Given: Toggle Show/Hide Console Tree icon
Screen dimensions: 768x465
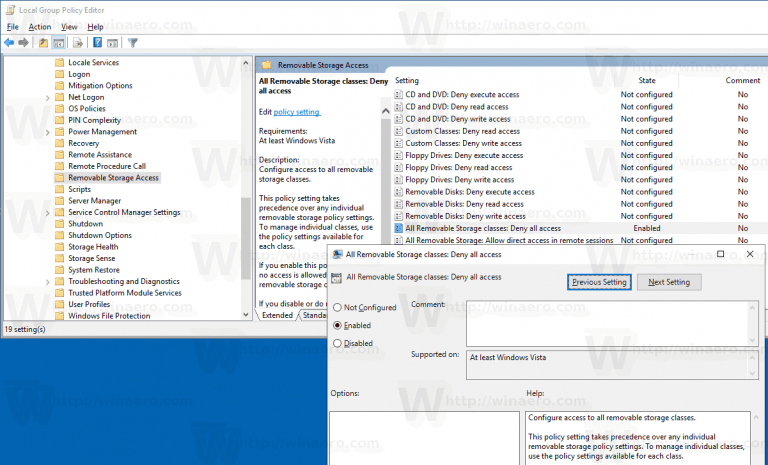Looking at the screenshot, I should click(x=59, y=43).
